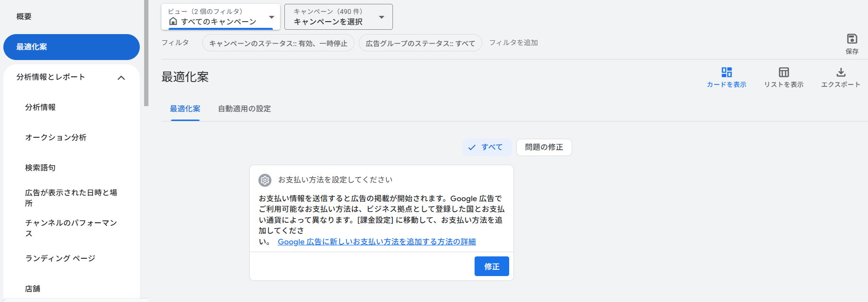The width and height of the screenshot is (868, 302).
Task: Switch to list view (リストを表示)
Action: click(x=783, y=72)
